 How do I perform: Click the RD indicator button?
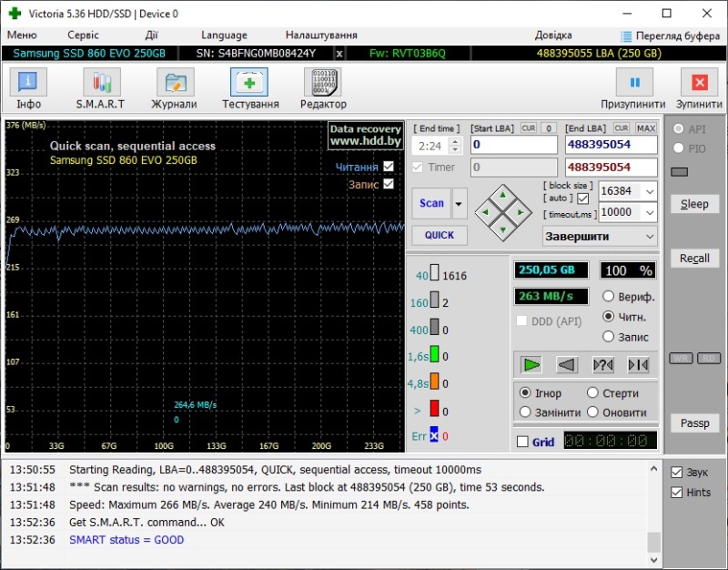click(709, 358)
